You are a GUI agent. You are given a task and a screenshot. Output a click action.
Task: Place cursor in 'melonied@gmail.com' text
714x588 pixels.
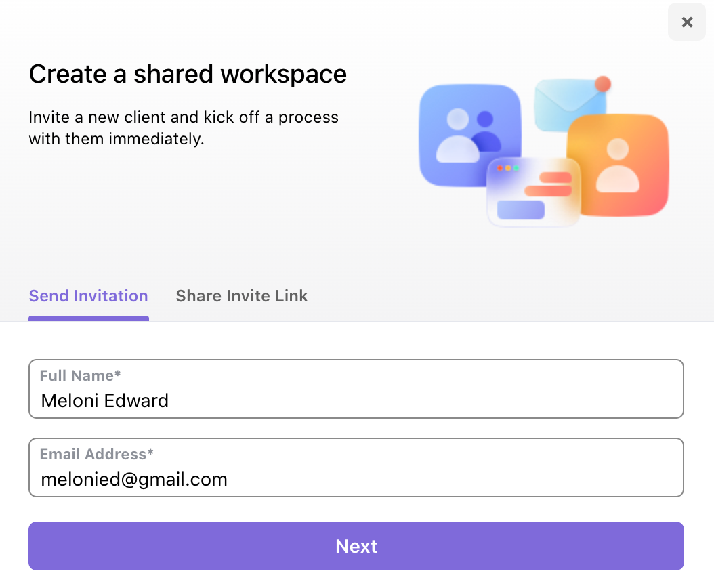[x=134, y=480]
